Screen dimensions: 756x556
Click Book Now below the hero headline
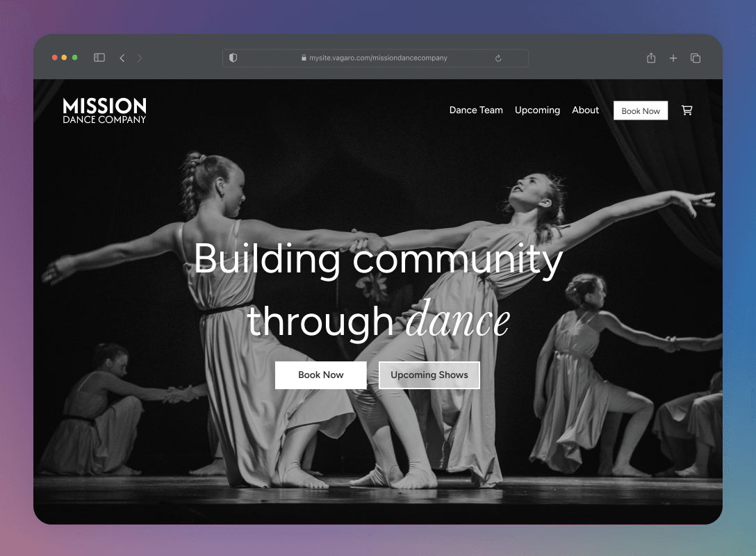point(320,375)
